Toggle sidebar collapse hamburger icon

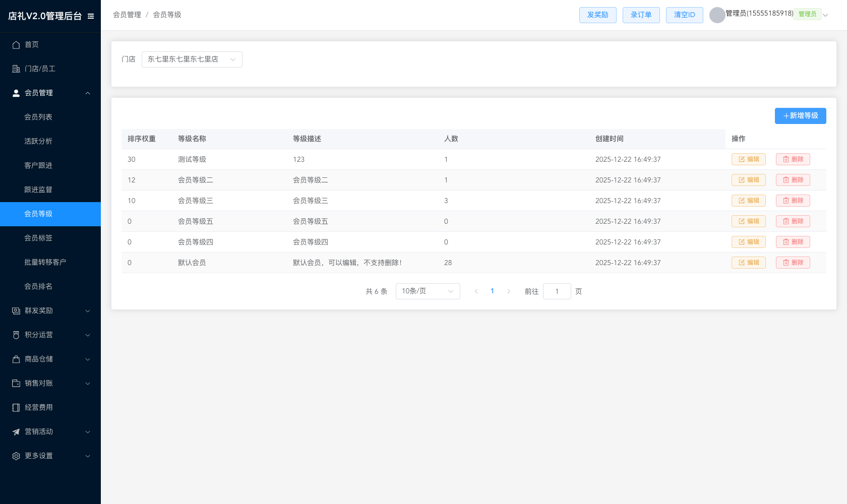click(91, 16)
